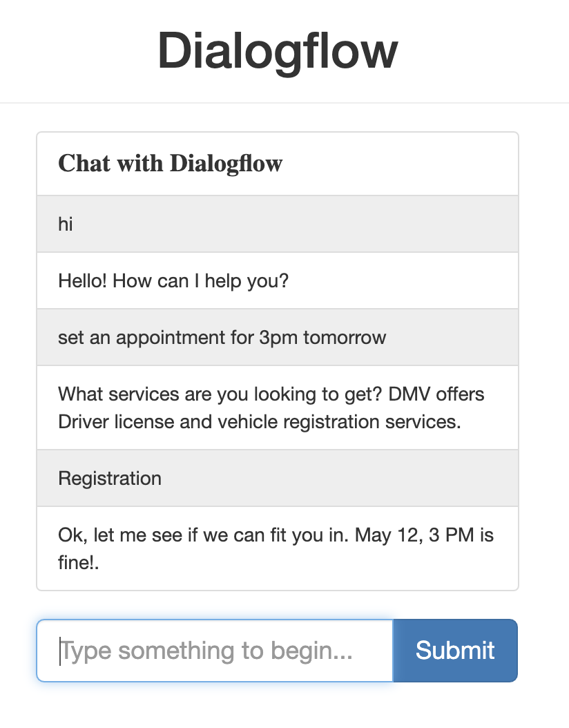The width and height of the screenshot is (569, 728).
Task: Click the Submit button
Action: pos(455,650)
